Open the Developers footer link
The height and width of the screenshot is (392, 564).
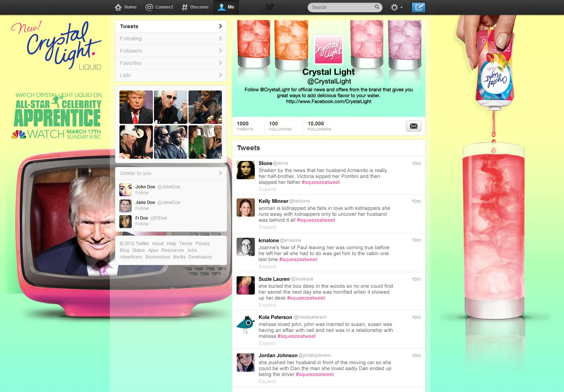[200, 257]
